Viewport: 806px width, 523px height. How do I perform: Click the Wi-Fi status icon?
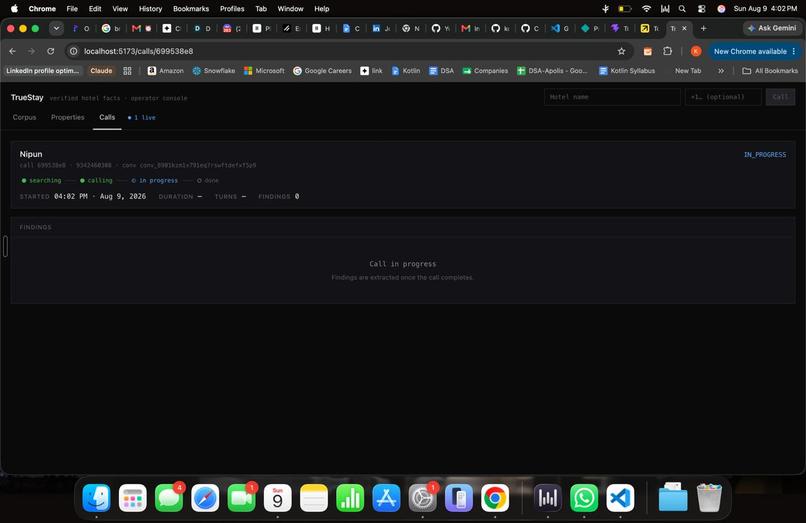click(x=646, y=9)
